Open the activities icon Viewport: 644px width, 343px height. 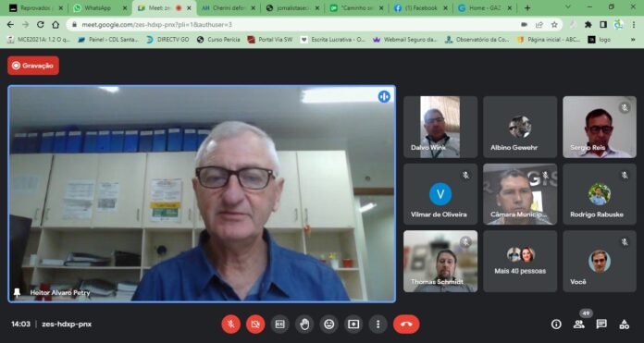click(x=625, y=325)
